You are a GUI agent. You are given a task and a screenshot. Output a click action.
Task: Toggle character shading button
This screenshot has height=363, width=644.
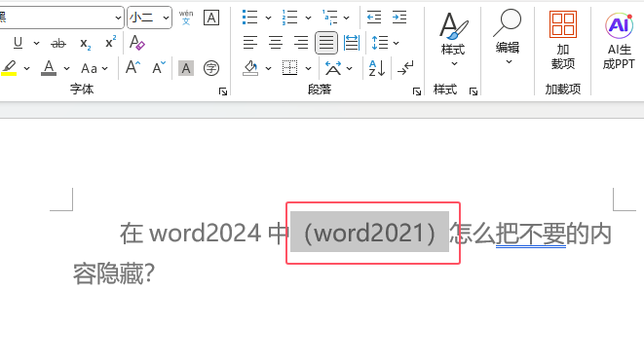[x=186, y=68]
